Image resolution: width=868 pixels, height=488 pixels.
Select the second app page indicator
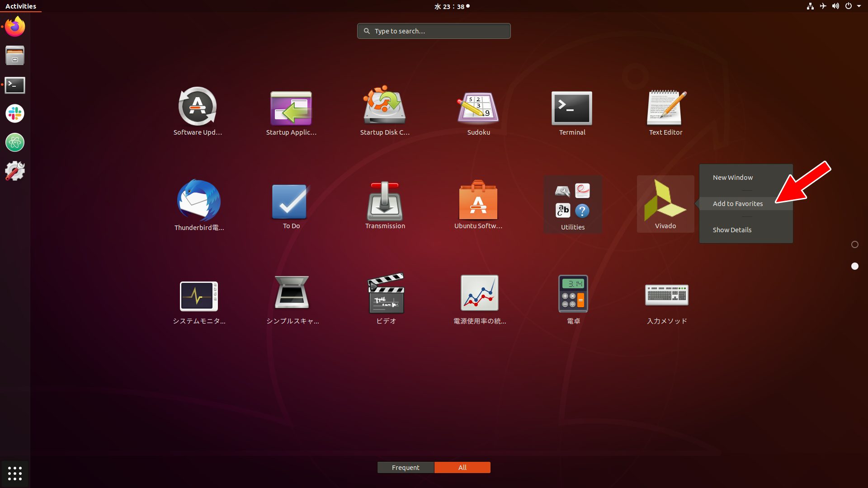[x=854, y=266]
